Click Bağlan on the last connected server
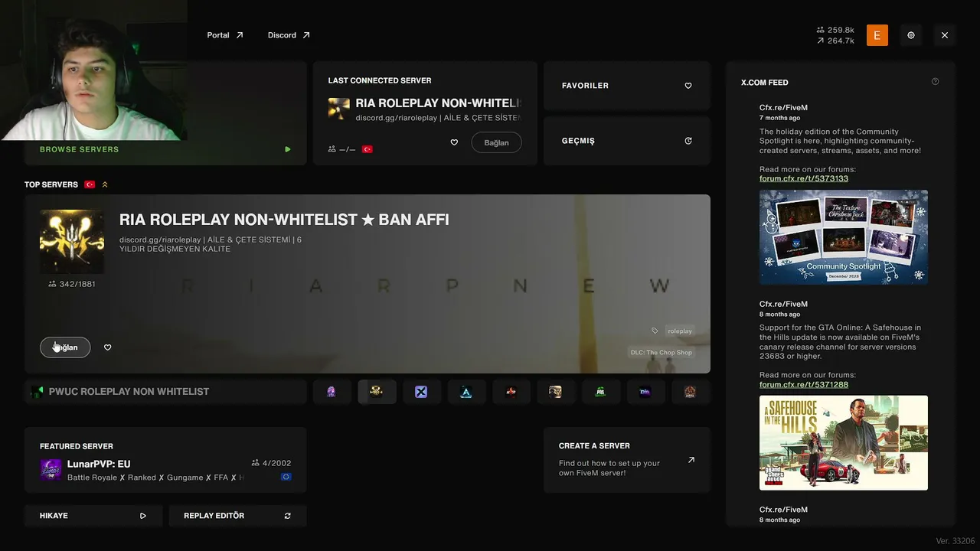 496,143
